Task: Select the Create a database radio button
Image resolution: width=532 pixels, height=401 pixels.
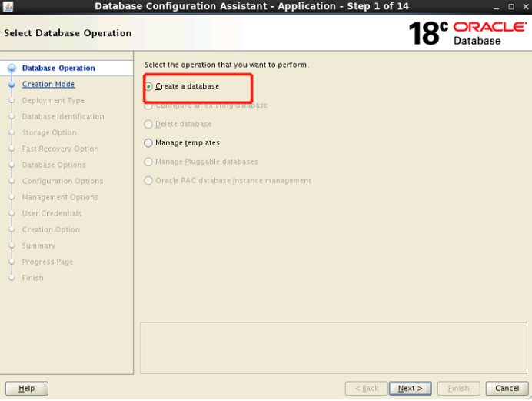Action: [x=148, y=86]
